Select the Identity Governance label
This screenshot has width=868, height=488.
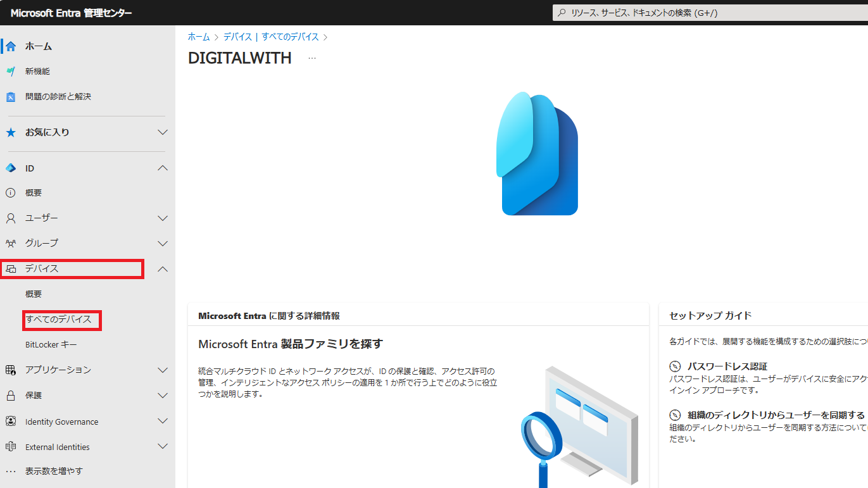point(62,422)
